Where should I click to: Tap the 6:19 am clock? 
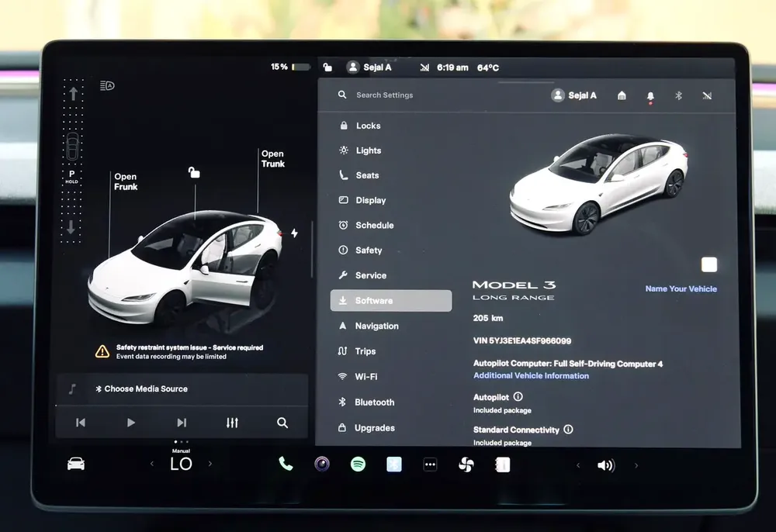point(452,67)
